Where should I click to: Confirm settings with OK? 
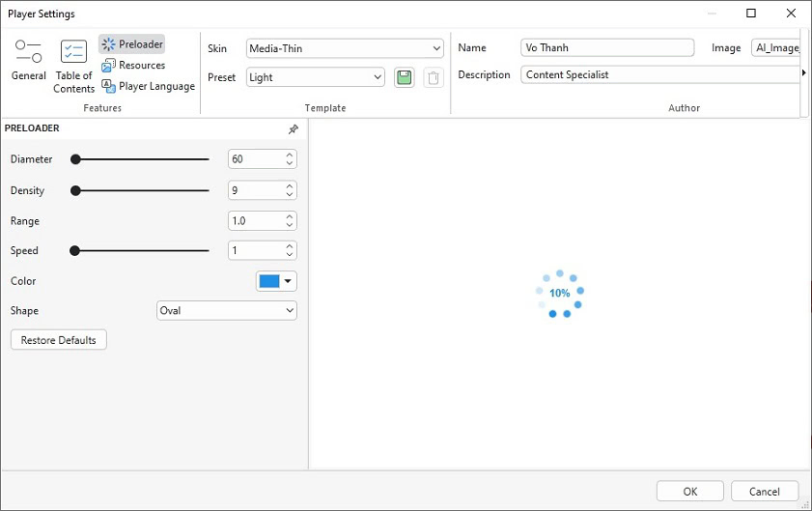(689, 492)
